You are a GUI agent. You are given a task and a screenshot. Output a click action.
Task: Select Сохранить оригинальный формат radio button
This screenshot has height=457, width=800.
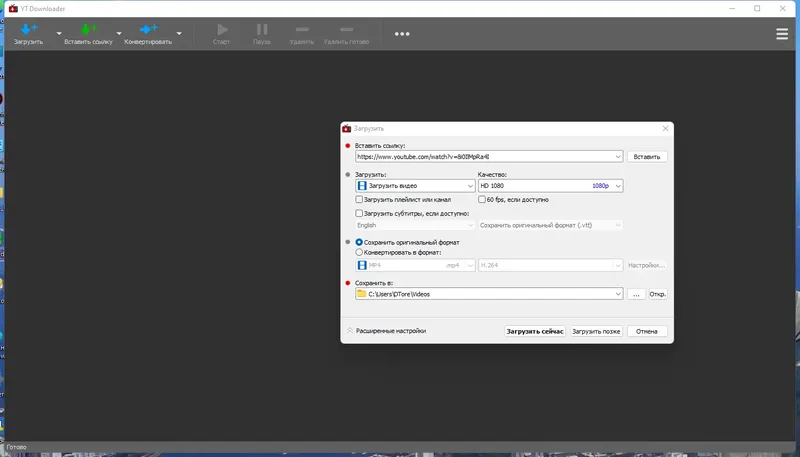pyautogui.click(x=359, y=242)
